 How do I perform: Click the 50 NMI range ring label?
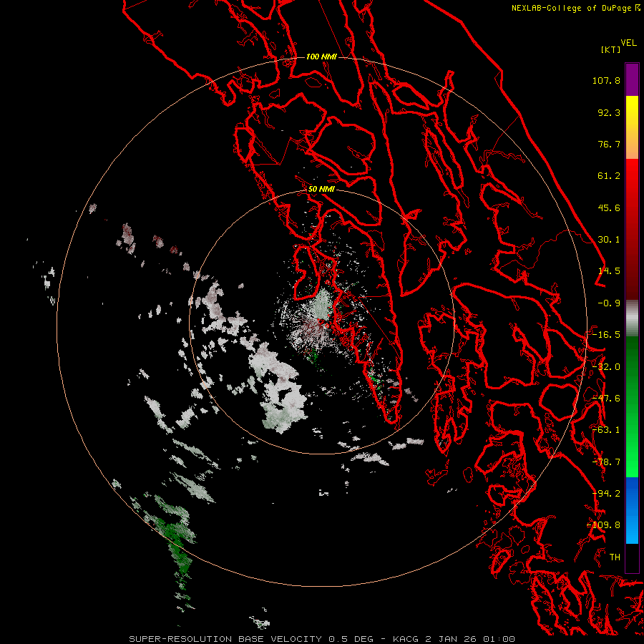pos(321,190)
